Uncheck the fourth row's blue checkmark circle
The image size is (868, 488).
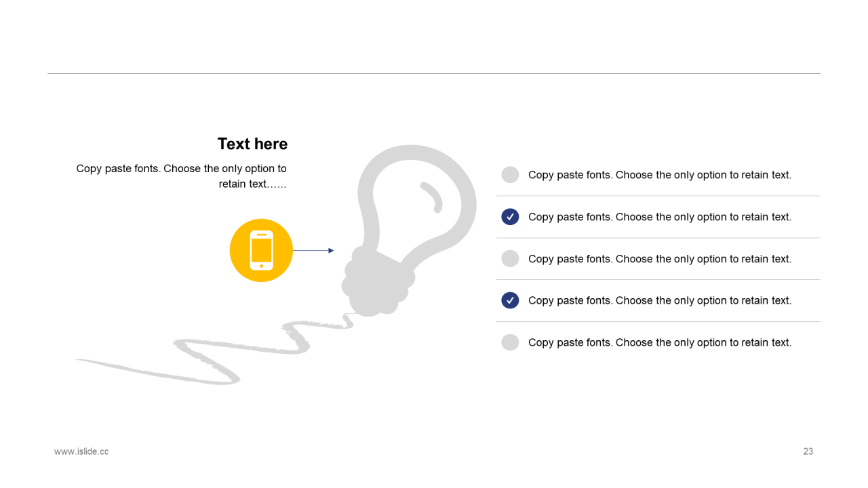[510, 300]
